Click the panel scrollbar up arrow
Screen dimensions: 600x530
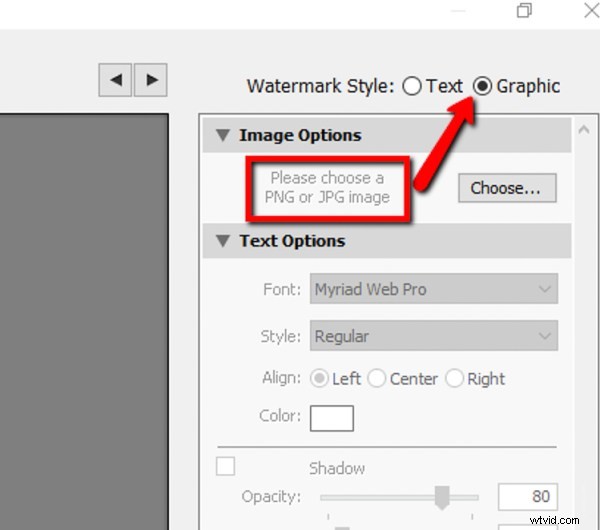[x=584, y=130]
